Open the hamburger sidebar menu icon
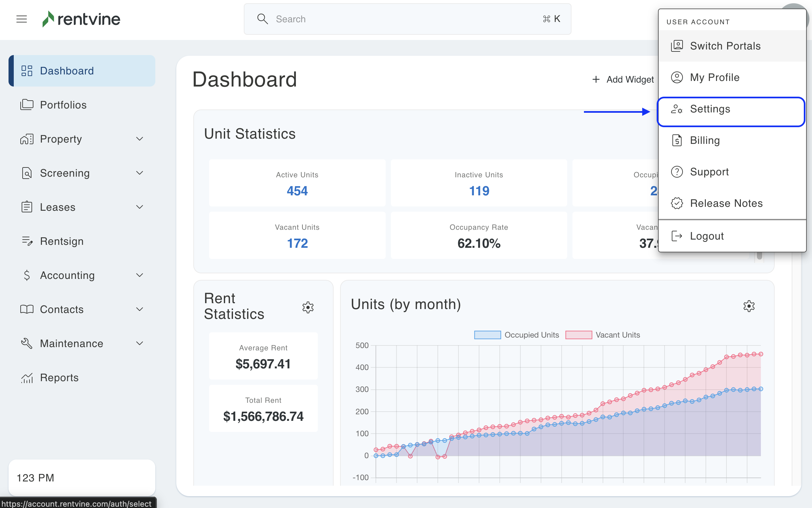Viewport: 812px width, 508px height. click(22, 19)
